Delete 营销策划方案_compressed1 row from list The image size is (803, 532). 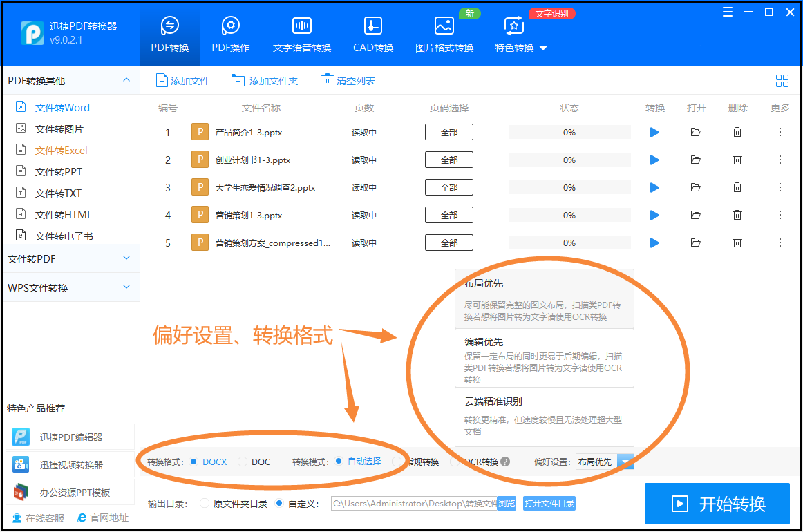coord(737,243)
